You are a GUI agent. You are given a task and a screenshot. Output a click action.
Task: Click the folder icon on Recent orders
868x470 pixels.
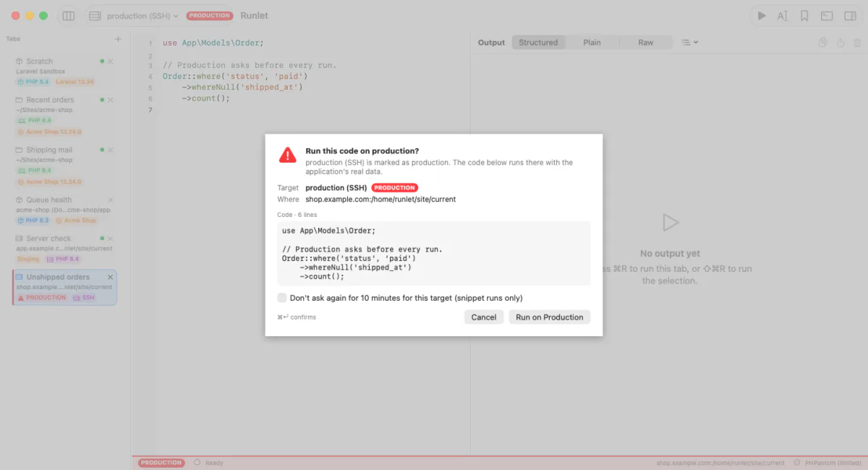point(20,100)
